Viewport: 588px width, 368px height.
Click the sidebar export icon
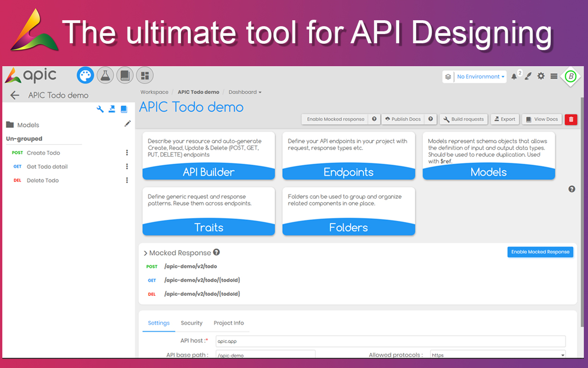coord(112,109)
